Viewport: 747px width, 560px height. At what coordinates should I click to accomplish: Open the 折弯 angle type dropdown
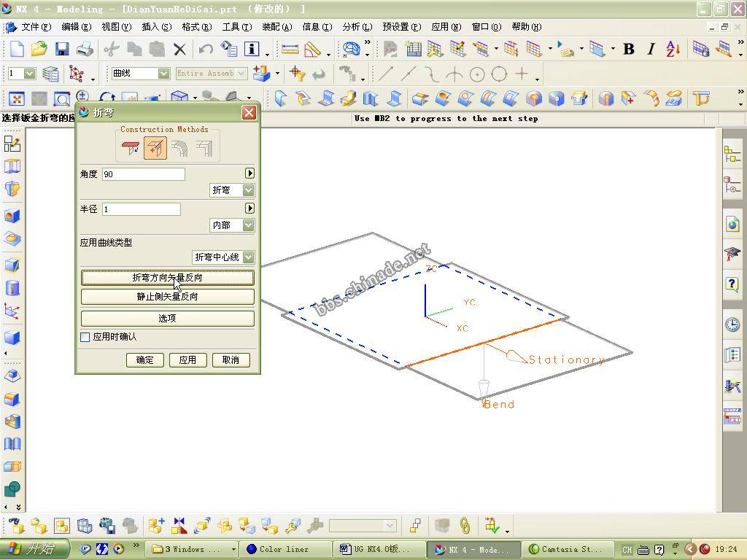coord(248,190)
